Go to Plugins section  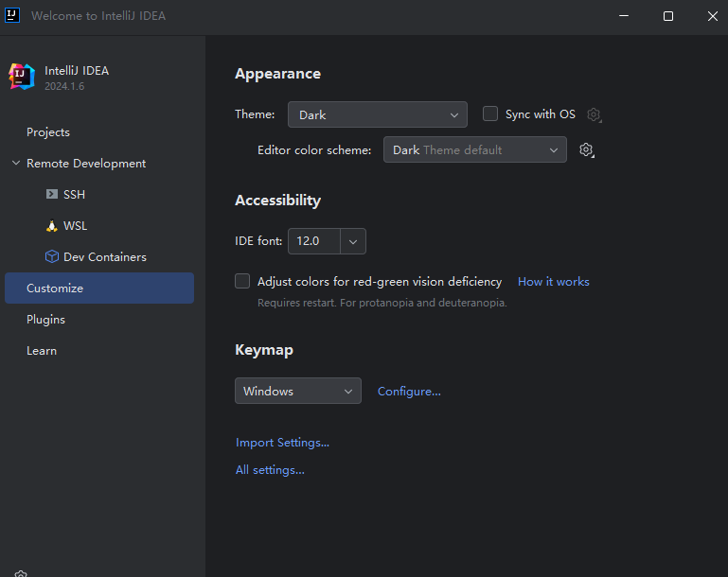[x=99, y=319]
